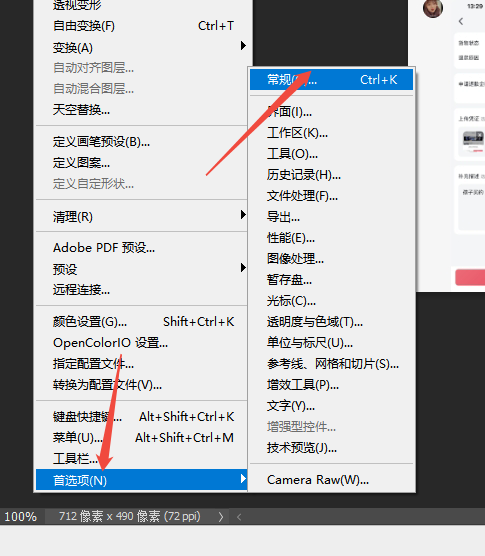Expand the 预设 submenu
The width and height of the screenshot is (485, 556).
point(141,269)
